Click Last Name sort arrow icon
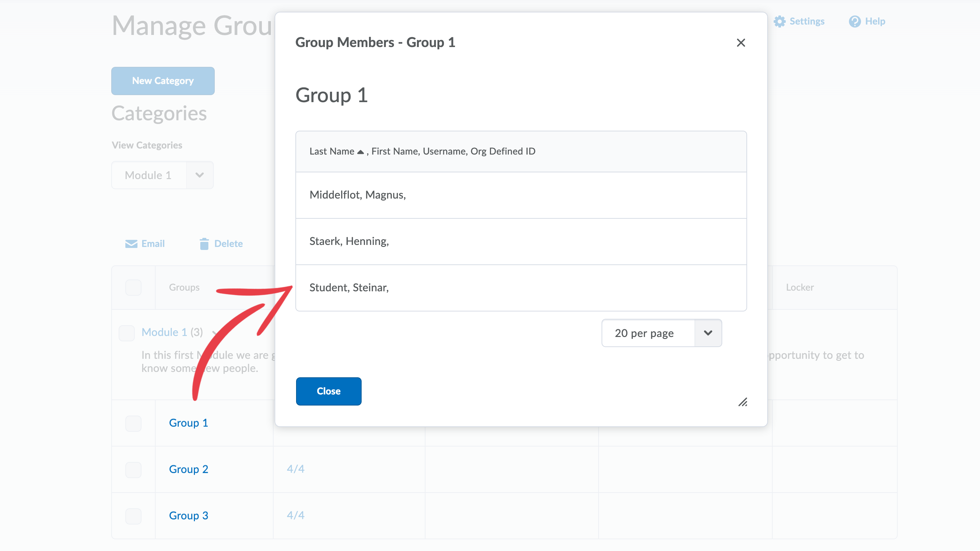The image size is (980, 551). (360, 152)
